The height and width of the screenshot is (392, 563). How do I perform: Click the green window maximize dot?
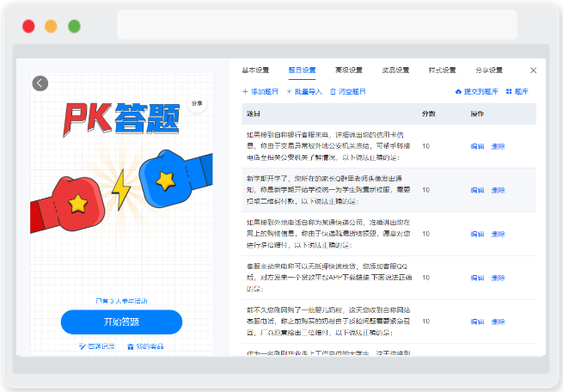(74, 26)
